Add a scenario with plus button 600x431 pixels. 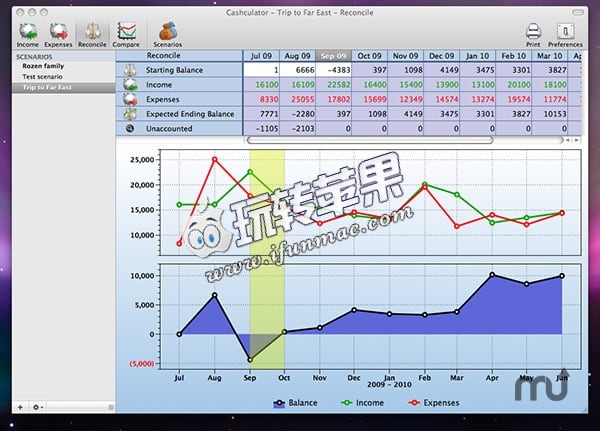pyautogui.click(x=20, y=407)
